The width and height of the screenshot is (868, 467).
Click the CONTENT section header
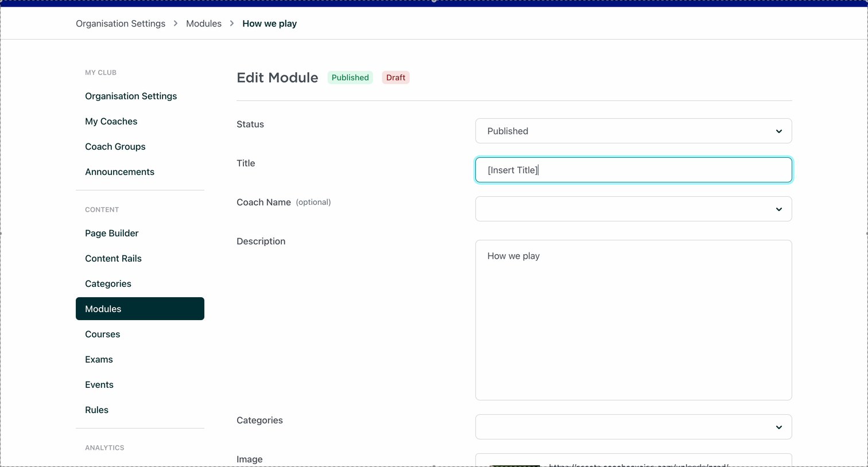click(x=102, y=209)
